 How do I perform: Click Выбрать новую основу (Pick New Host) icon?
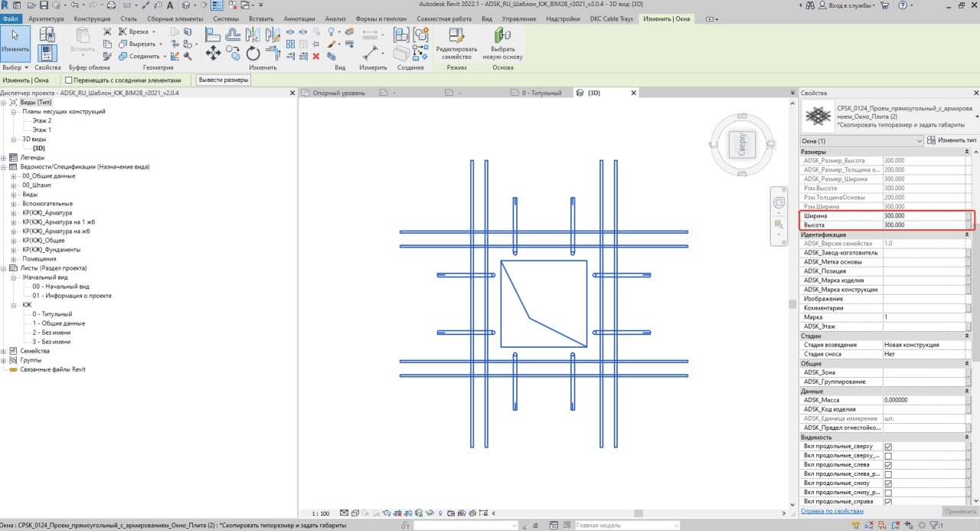click(502, 35)
